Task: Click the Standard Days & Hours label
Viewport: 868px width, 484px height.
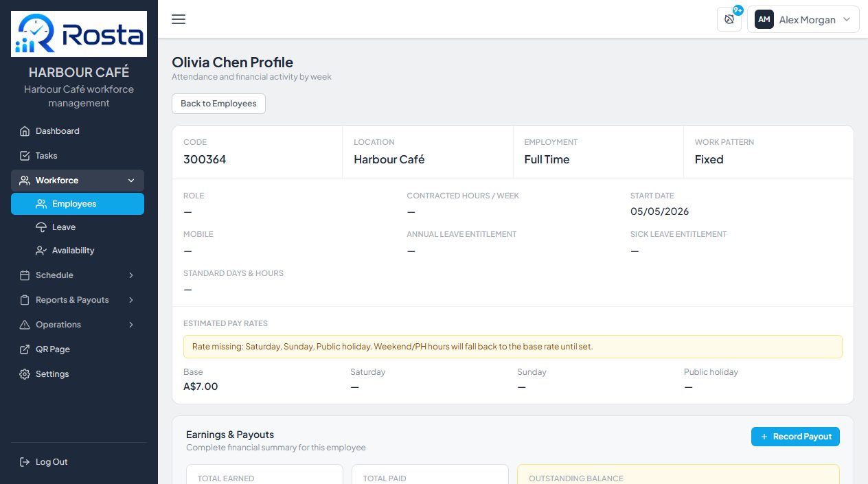Action: click(233, 273)
